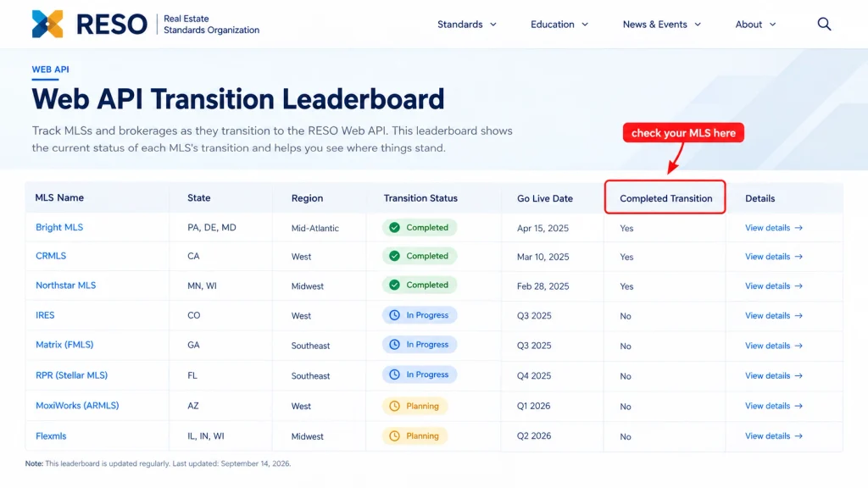This screenshot has height=488, width=868.
Task: Click the arrow icon beside Matrix (FMLS)'s View details
Action: click(x=798, y=346)
